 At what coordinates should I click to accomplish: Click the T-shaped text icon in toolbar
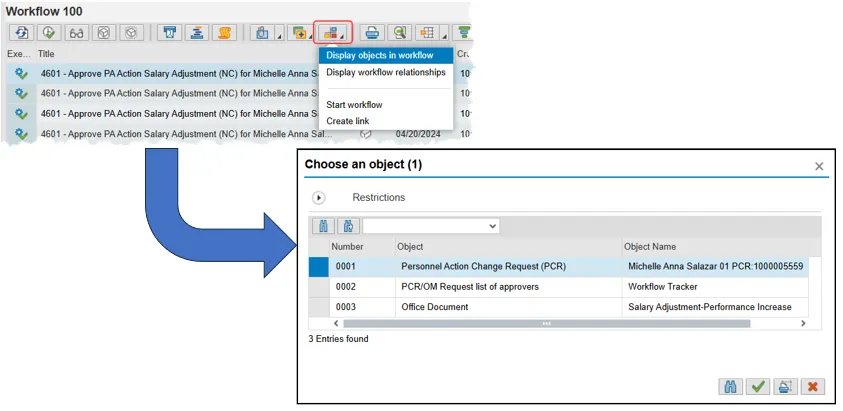169,33
